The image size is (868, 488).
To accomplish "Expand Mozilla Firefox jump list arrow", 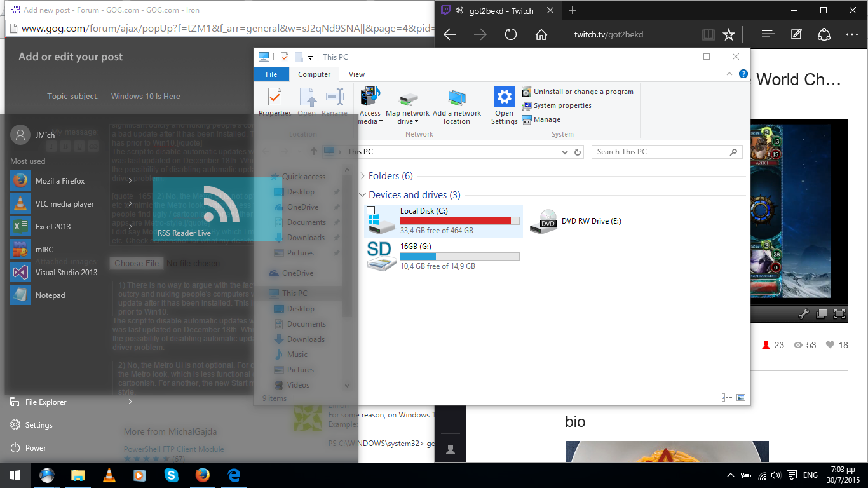I will click(130, 181).
